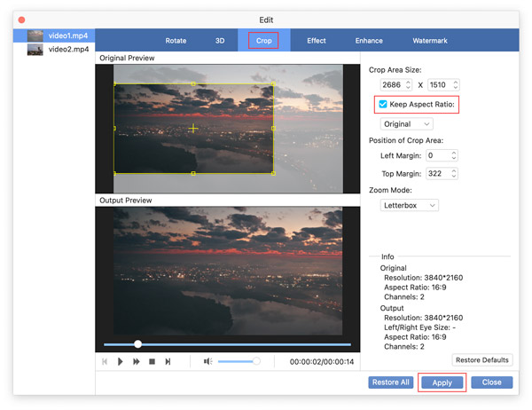Open the Original aspect ratio dropdown
Image resolution: width=532 pixels, height=410 pixels.
point(406,124)
